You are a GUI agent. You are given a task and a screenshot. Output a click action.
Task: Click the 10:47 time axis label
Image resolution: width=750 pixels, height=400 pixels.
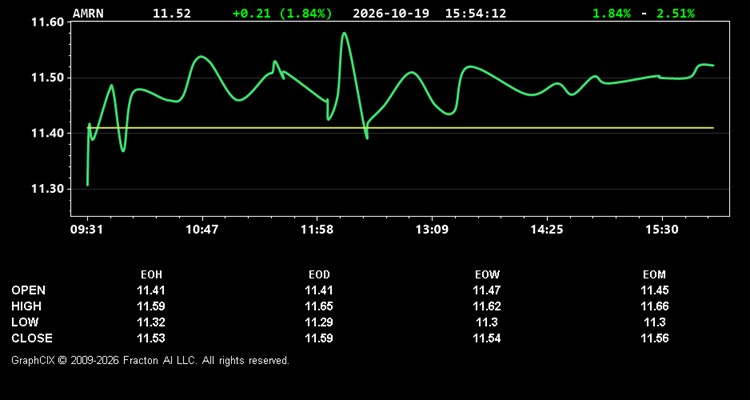pos(202,230)
